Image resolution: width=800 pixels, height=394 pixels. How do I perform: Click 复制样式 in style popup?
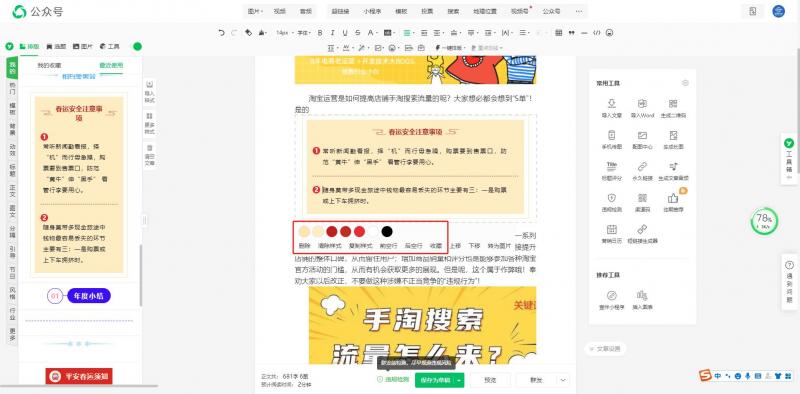click(360, 245)
